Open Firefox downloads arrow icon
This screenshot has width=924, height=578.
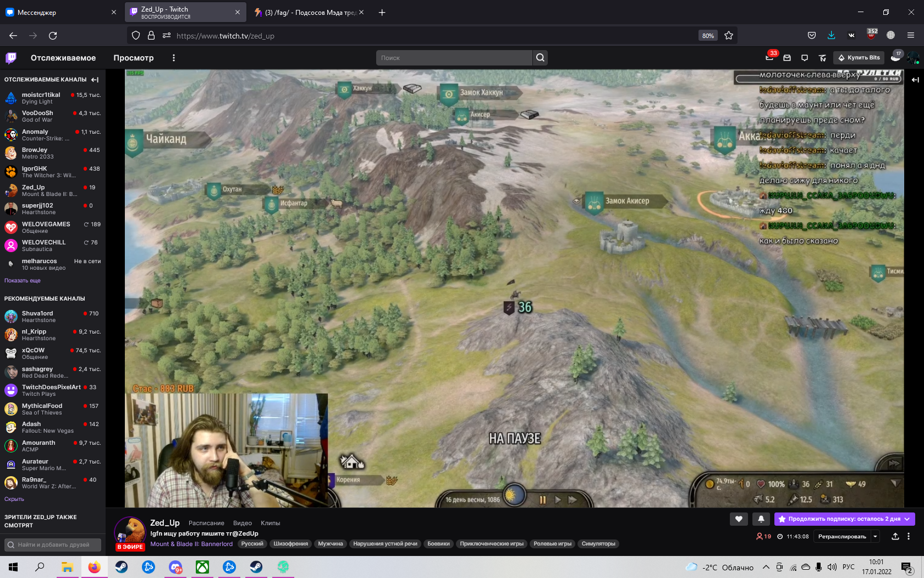tap(831, 36)
